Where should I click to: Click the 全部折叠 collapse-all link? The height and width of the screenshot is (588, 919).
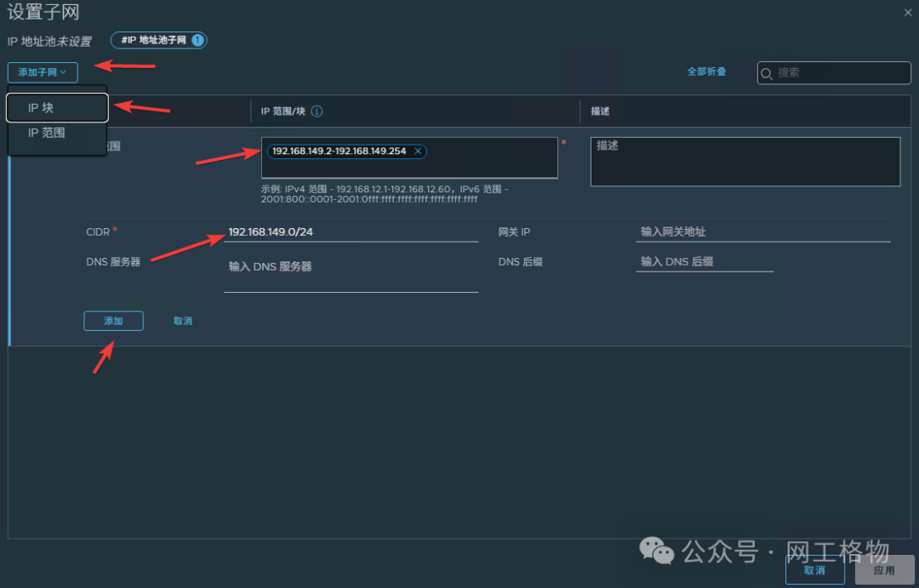[x=707, y=72]
